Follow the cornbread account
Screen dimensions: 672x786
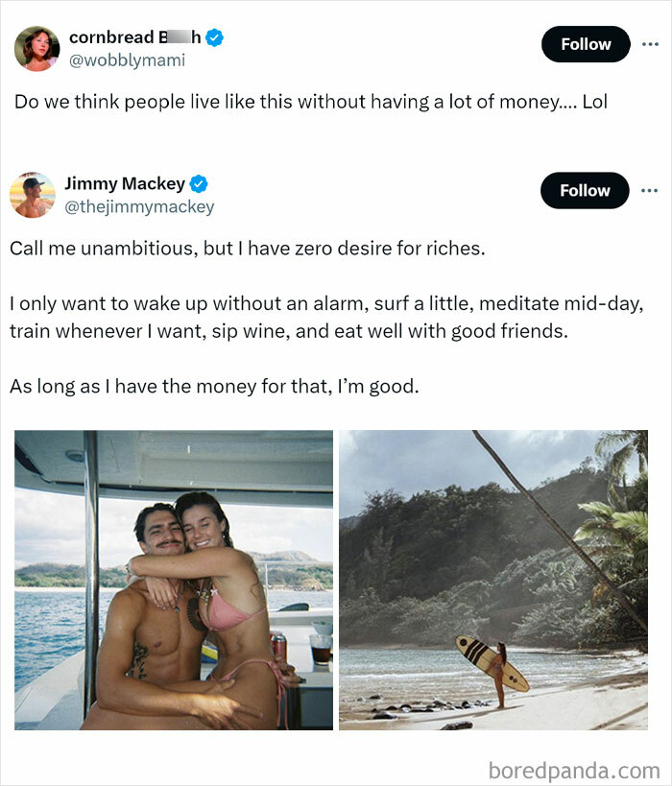click(586, 44)
